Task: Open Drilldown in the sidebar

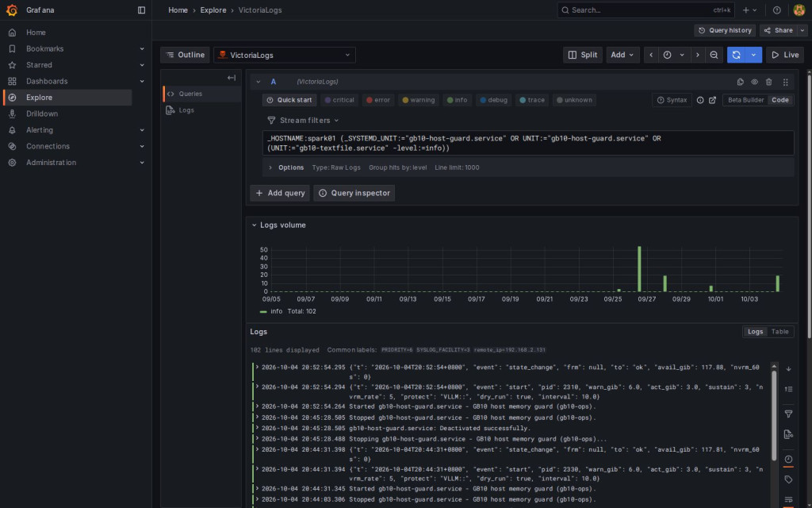Action: (x=42, y=114)
